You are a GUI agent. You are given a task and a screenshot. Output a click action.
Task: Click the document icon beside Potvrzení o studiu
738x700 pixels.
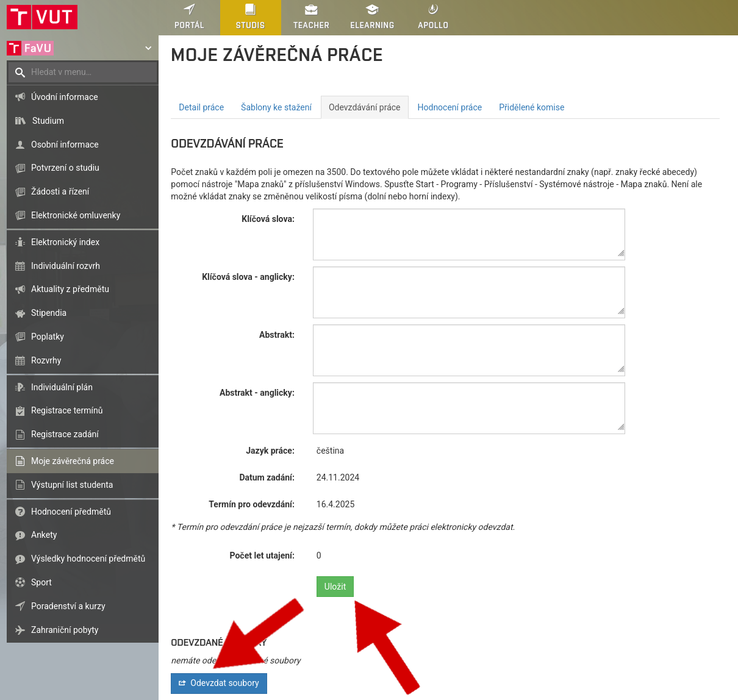[x=20, y=168]
